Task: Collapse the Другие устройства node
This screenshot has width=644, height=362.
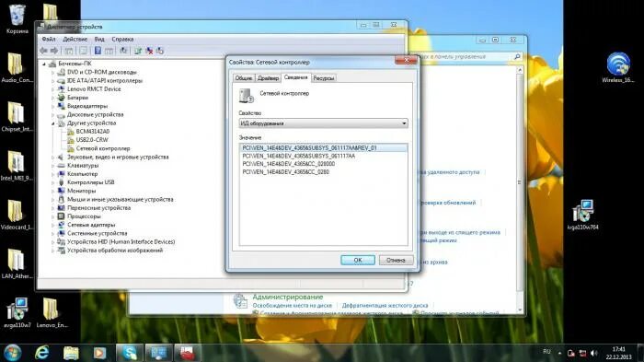Action: [53, 123]
